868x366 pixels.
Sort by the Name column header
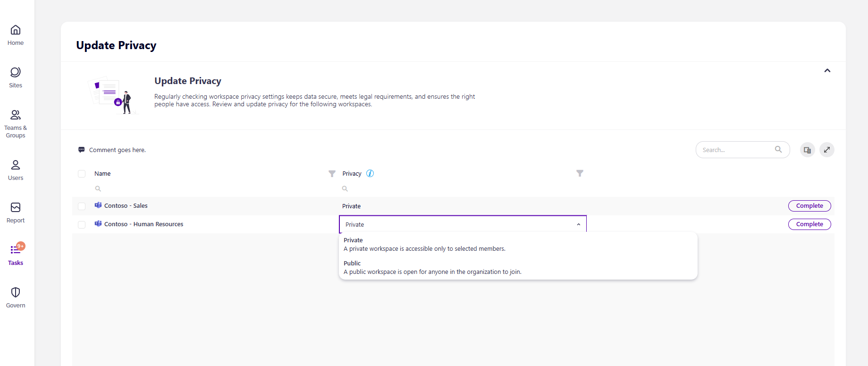[102, 174]
